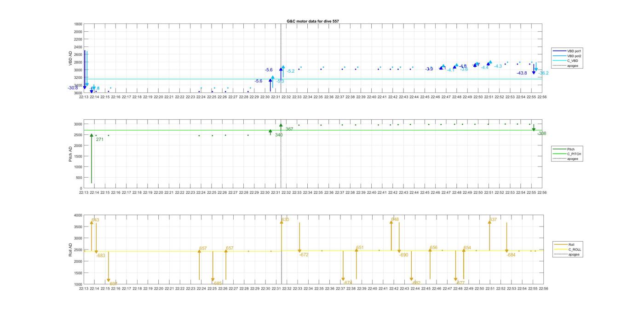The width and height of the screenshot is (644, 319).
Task: Click the '651' label in the Roll plot
Action: [x=360, y=248]
